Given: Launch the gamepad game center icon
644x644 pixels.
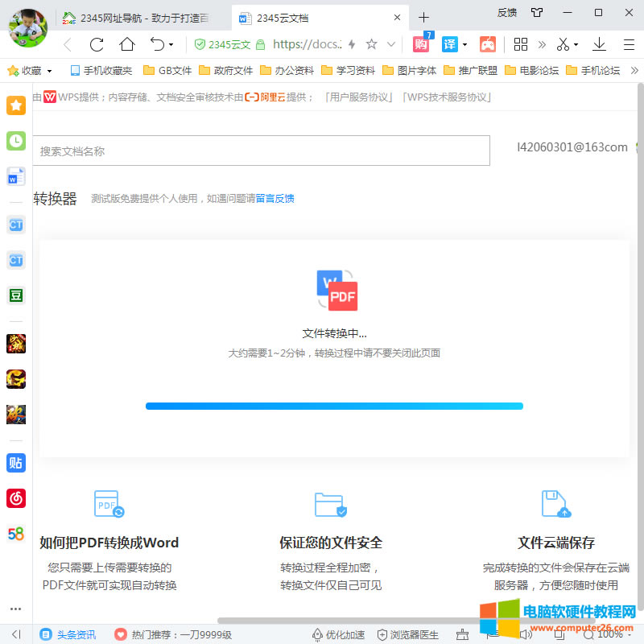Looking at the screenshot, I should (x=489, y=46).
